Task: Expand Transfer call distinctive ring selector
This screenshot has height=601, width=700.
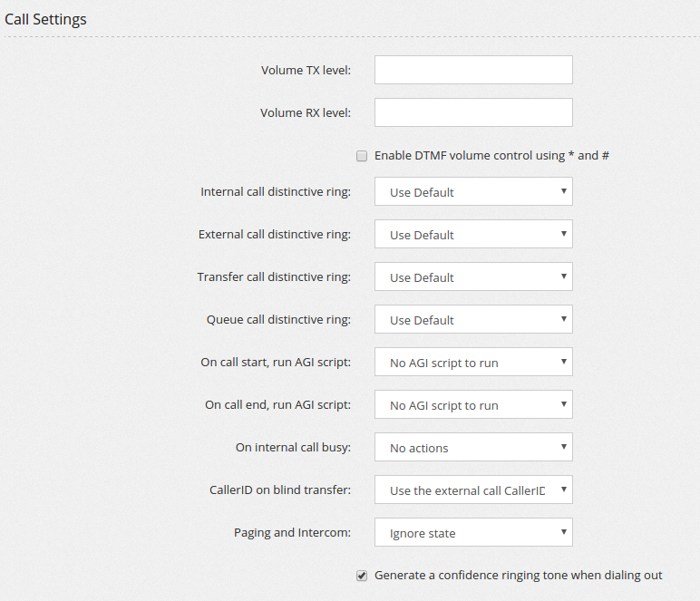Action: [x=473, y=276]
